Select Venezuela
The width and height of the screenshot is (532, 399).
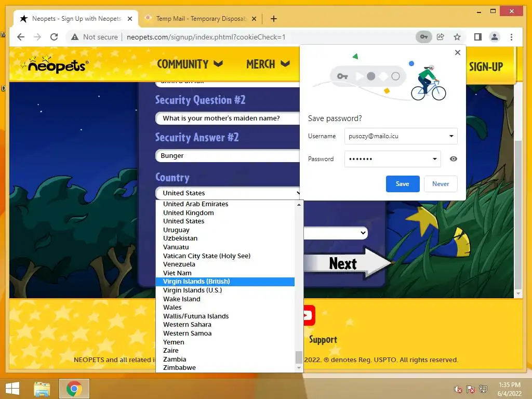pos(225,264)
